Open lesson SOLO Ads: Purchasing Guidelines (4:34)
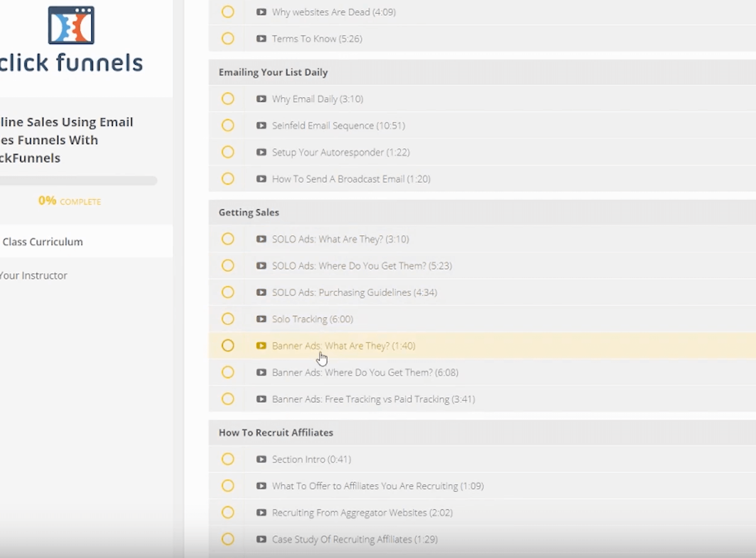 click(x=355, y=292)
